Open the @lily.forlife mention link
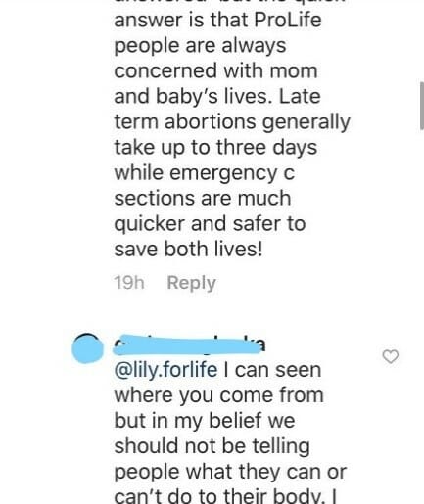The image size is (424, 504). coord(165,370)
